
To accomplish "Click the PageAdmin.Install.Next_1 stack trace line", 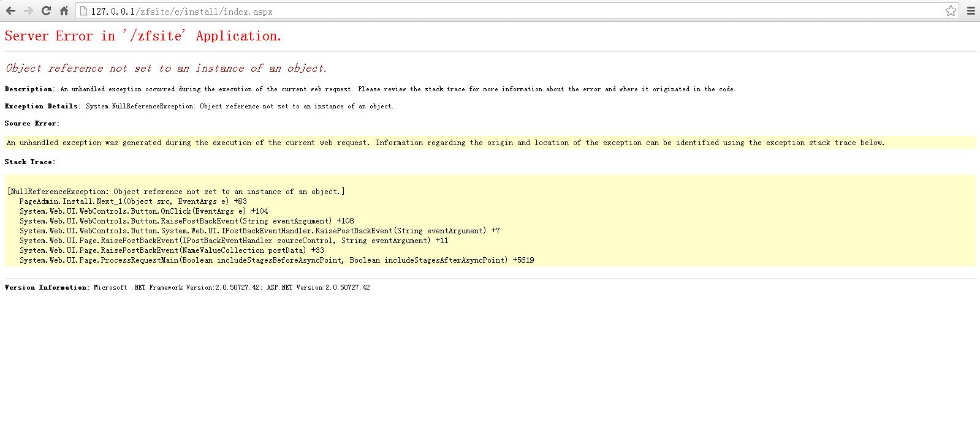I will pyautogui.click(x=133, y=201).
